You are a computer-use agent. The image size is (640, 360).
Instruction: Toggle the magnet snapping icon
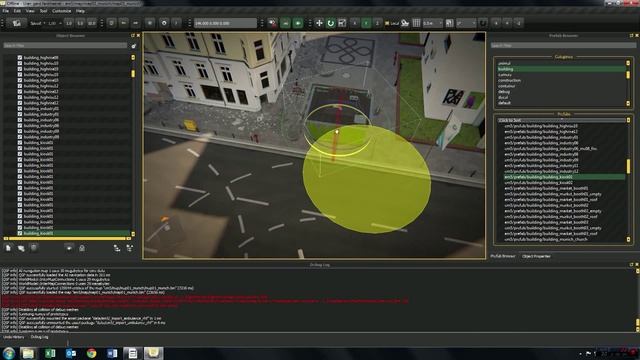click(x=483, y=23)
